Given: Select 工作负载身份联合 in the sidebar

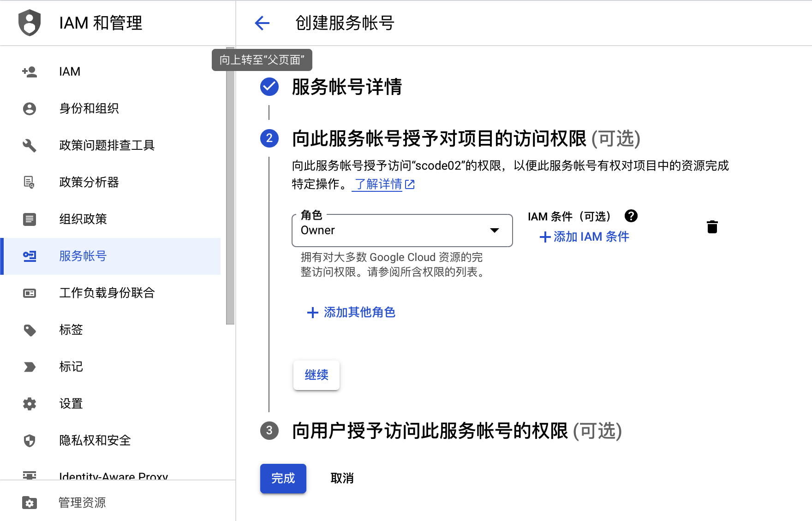Looking at the screenshot, I should click(107, 293).
